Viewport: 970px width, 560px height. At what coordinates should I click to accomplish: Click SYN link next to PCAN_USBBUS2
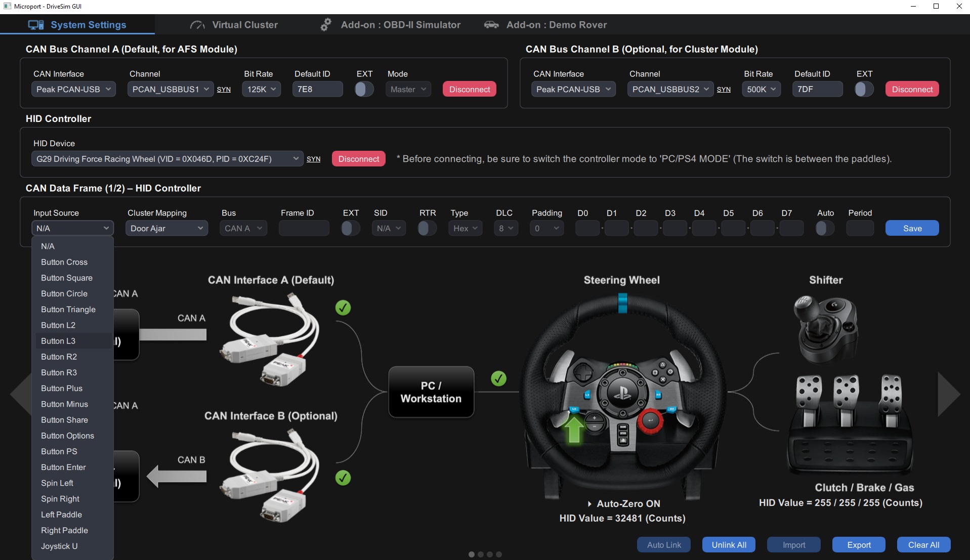tap(724, 90)
